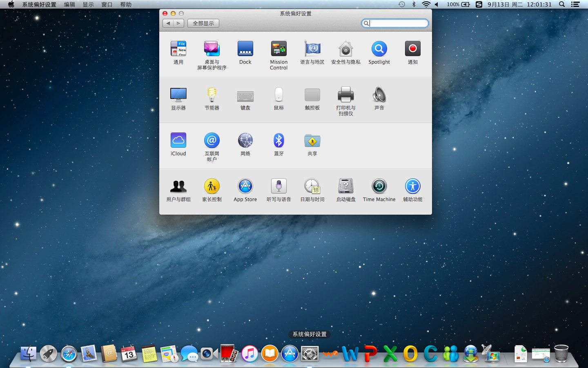Launch Launchpad rocket in the Dock
This screenshot has width=588, height=368.
tap(48, 354)
